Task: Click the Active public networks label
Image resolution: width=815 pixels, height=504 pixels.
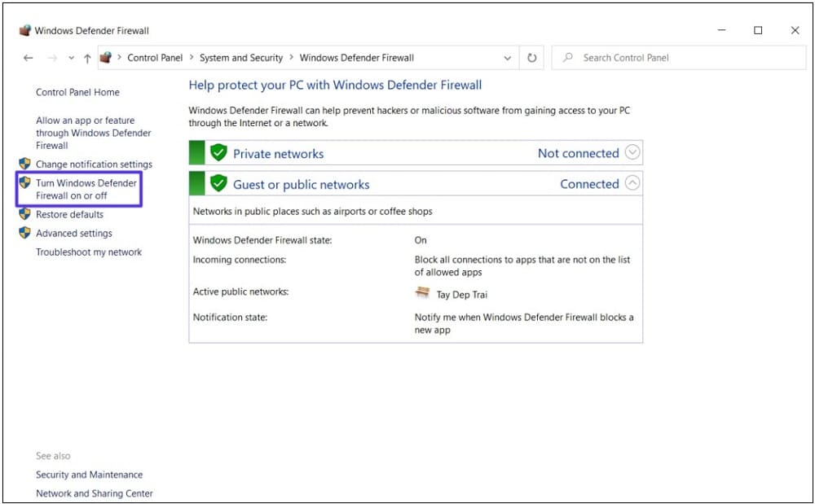Action: point(240,291)
